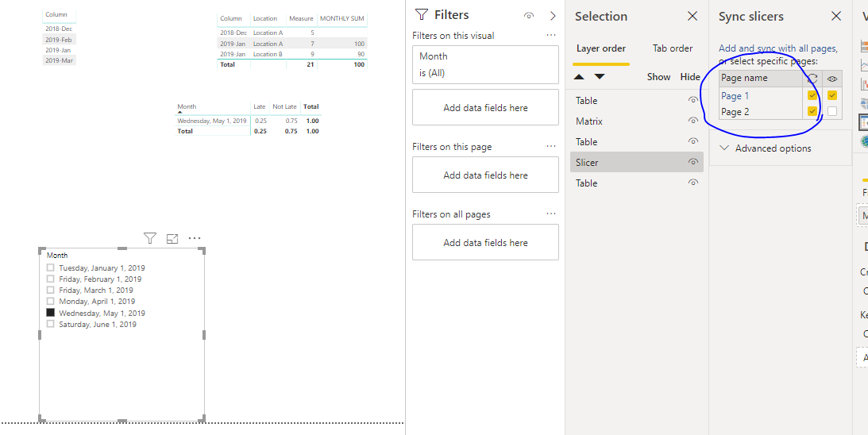Click the Page 1 link in Sync slicers
This screenshot has height=435, width=868.
click(x=735, y=96)
